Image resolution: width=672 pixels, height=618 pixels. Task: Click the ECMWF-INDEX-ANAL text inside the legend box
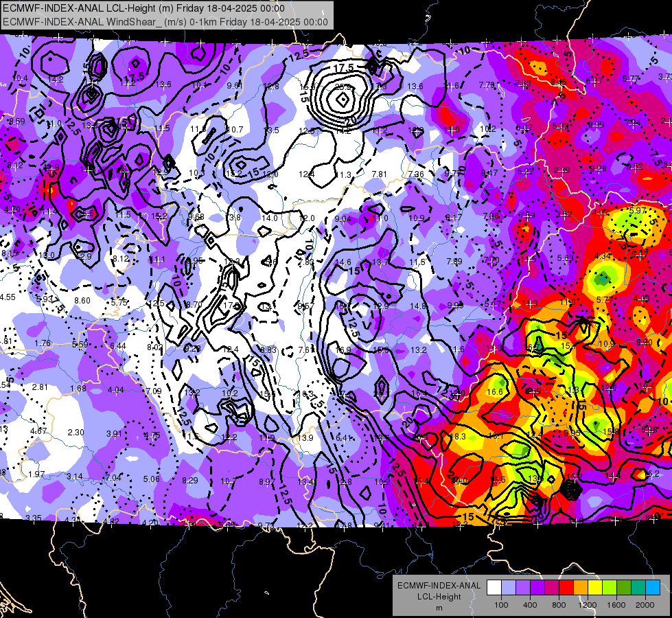pos(439,586)
